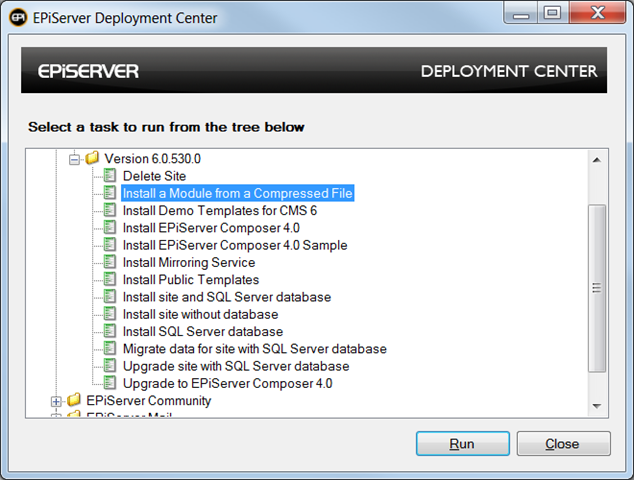
Task: Click the icon beside Install Public Templates
Action: pos(111,280)
